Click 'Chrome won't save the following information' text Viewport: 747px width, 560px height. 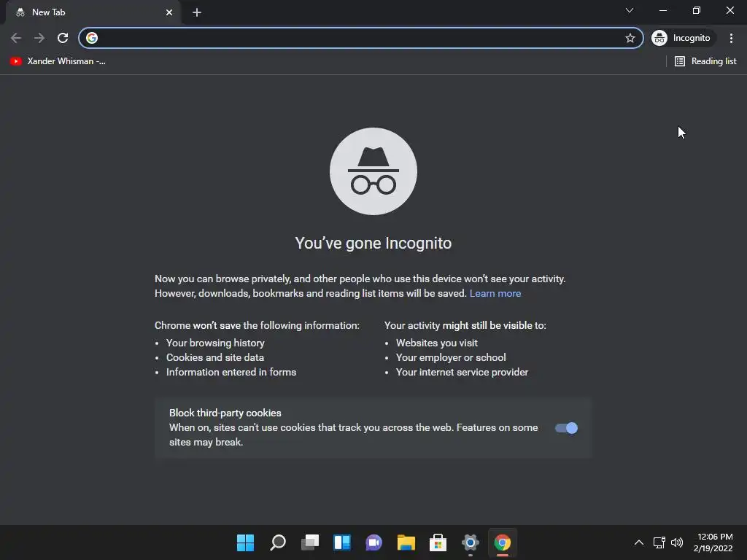pyautogui.click(x=257, y=326)
